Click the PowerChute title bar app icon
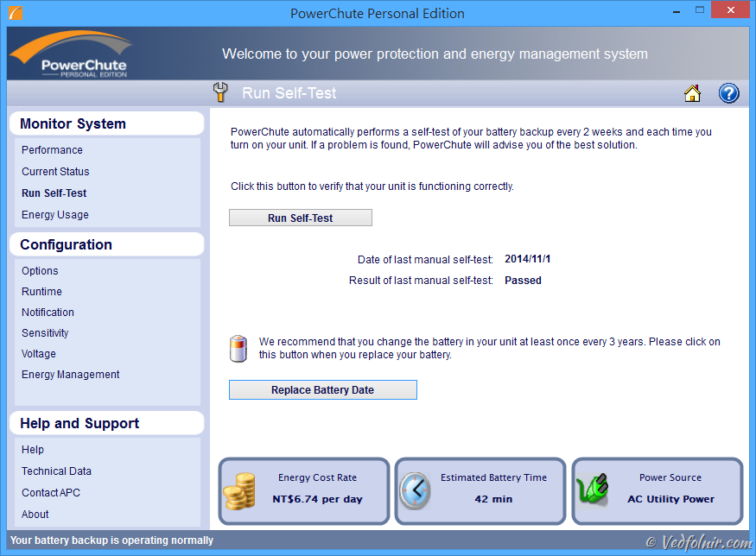 point(16,13)
